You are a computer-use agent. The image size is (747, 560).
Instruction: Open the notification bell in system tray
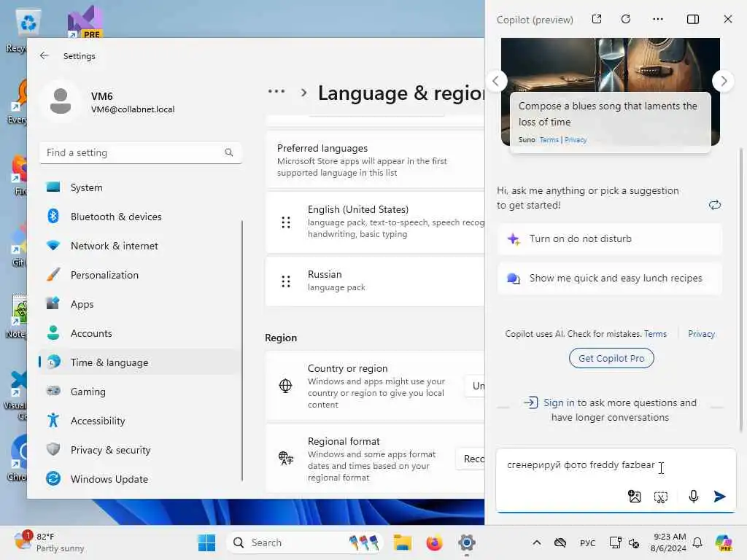(x=697, y=542)
